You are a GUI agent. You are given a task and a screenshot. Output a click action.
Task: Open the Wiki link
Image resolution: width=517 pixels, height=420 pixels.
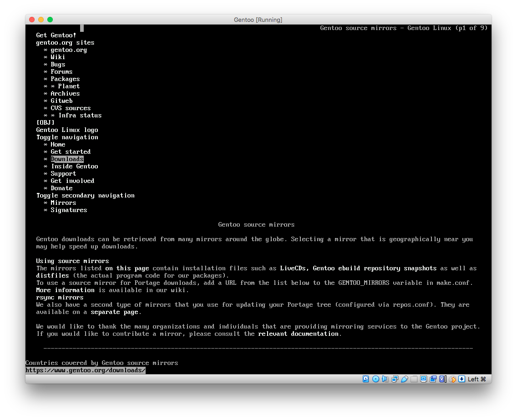58,57
